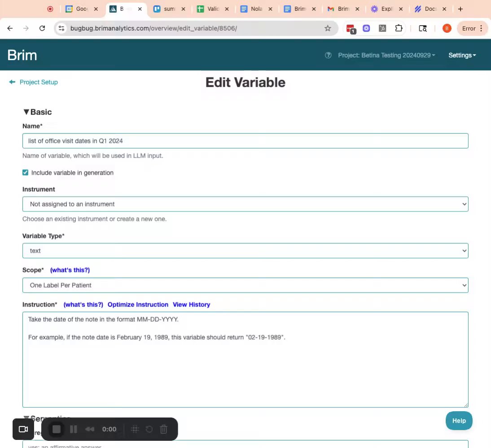Go back to Project Setup
Screen dimensions: 491x448
pyautogui.click(x=34, y=82)
